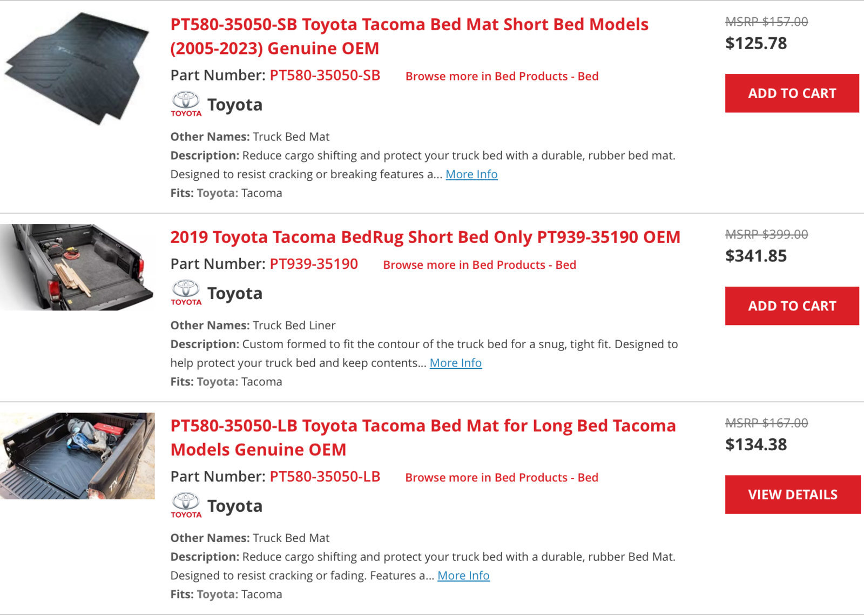
Task: Click More Info for the long bed mat description
Action: [463, 576]
